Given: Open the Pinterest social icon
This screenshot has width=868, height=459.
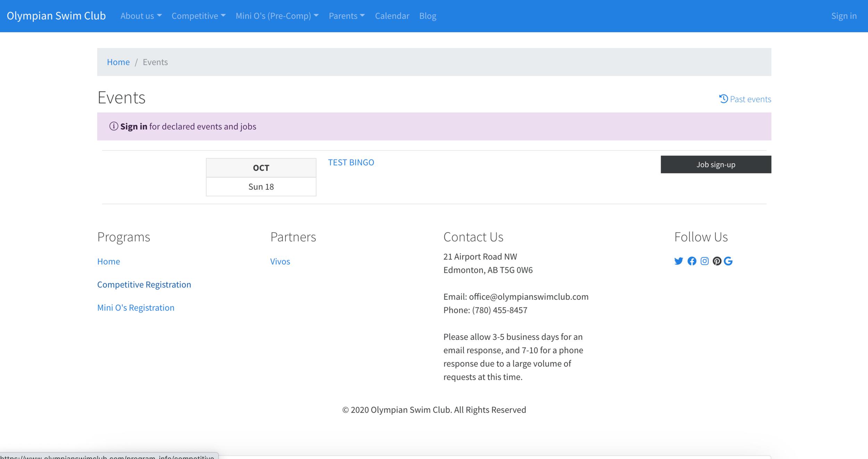Looking at the screenshot, I should pos(717,261).
